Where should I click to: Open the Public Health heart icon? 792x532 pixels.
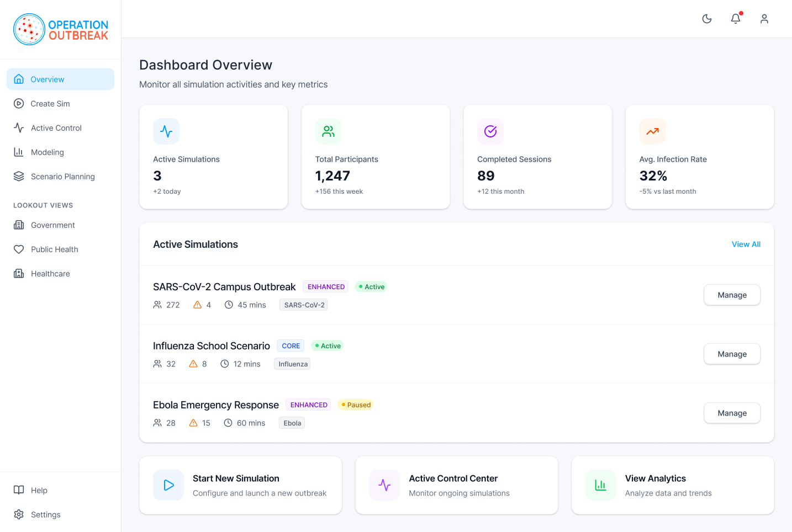click(19, 249)
